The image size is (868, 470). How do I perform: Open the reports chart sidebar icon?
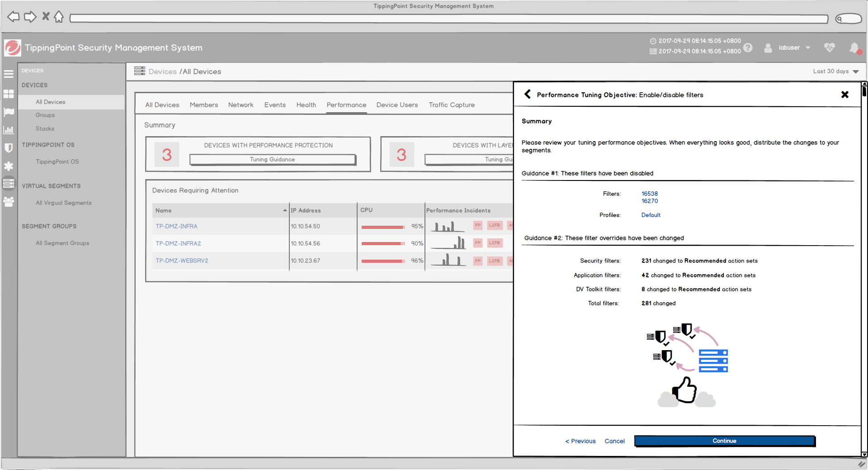click(9, 130)
